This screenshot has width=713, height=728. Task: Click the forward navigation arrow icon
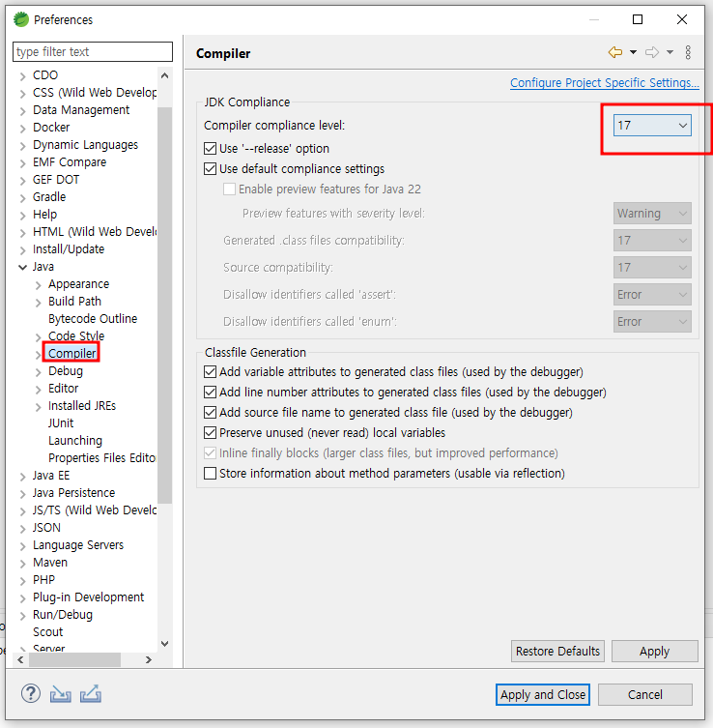click(x=652, y=52)
